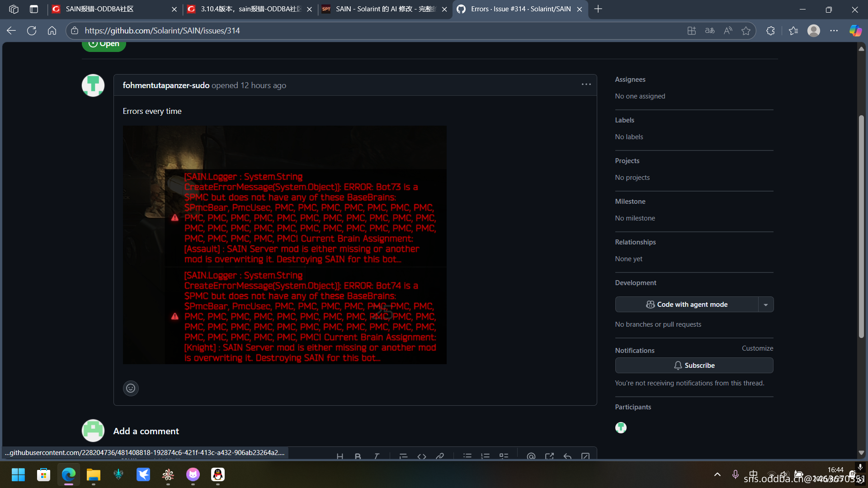View site information lock icon
Image resolution: width=868 pixels, height=488 pixels.
click(75, 31)
